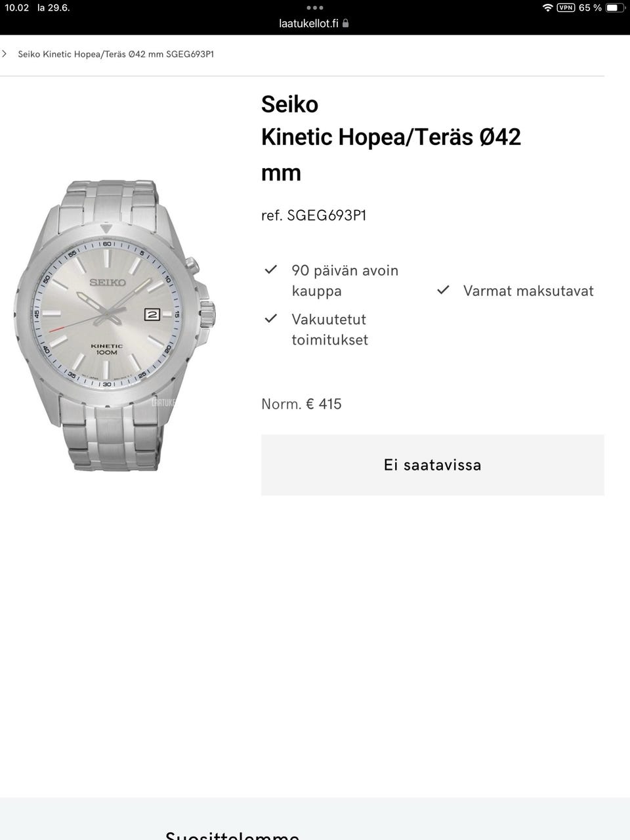The height and width of the screenshot is (840, 630).
Task: Tap the Seiko Kinetic Hopea/Teräs product title
Action: pos(391,138)
